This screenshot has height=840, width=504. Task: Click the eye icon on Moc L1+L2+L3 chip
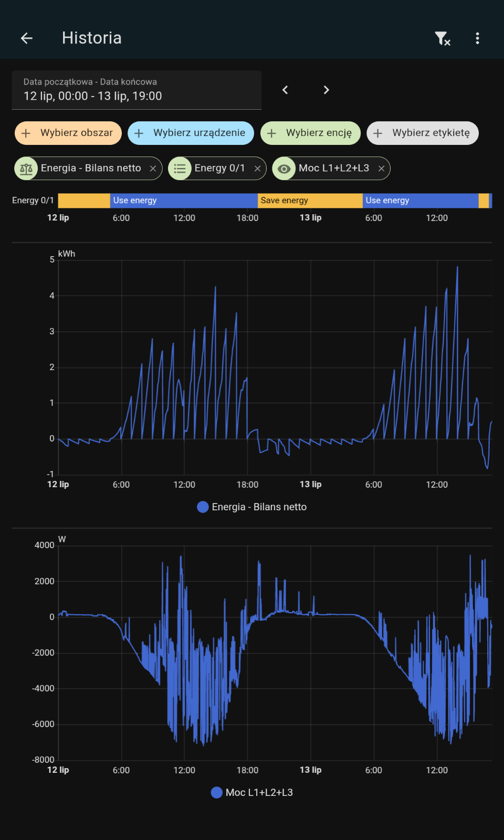284,169
